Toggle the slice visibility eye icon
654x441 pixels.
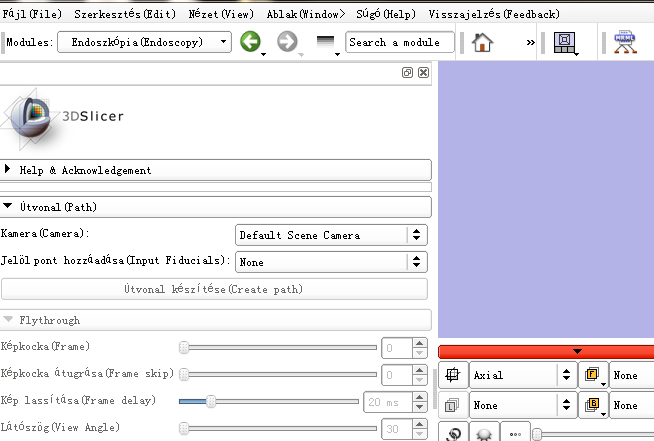[x=487, y=435]
